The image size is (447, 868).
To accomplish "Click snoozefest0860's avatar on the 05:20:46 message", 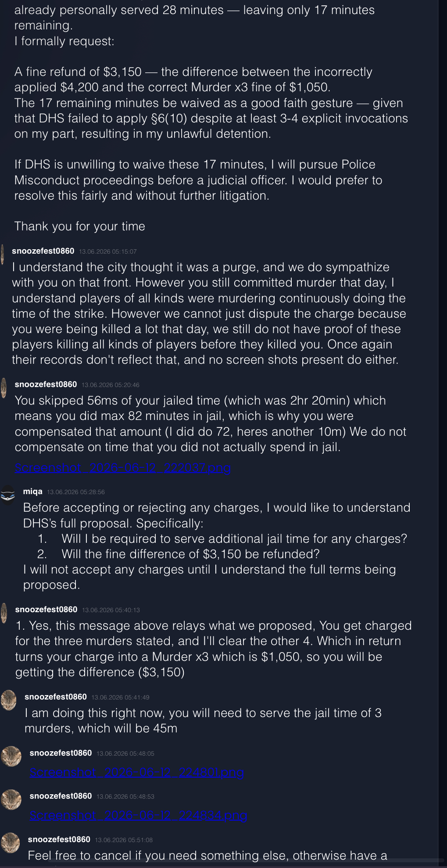I will point(4,388).
